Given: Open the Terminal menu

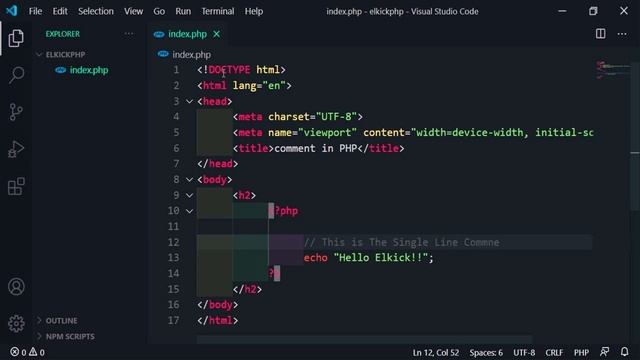Looking at the screenshot, I should click(x=218, y=11).
